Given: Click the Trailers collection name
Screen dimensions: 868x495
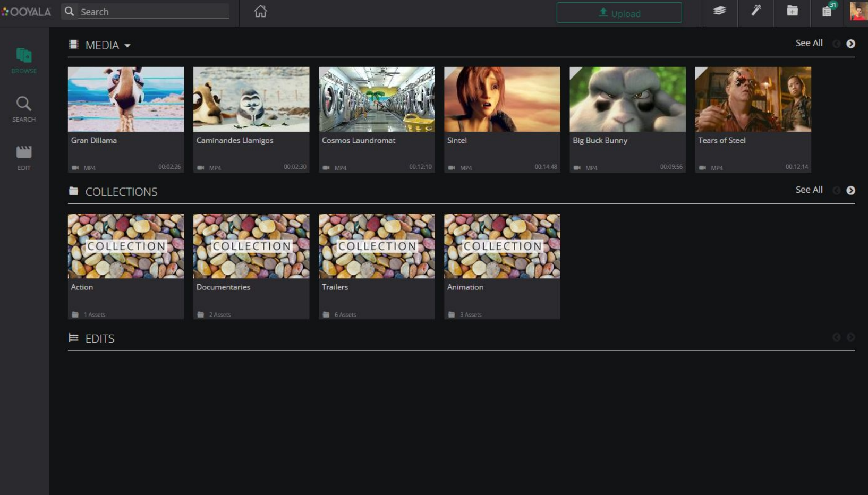Looking at the screenshot, I should (x=335, y=287).
